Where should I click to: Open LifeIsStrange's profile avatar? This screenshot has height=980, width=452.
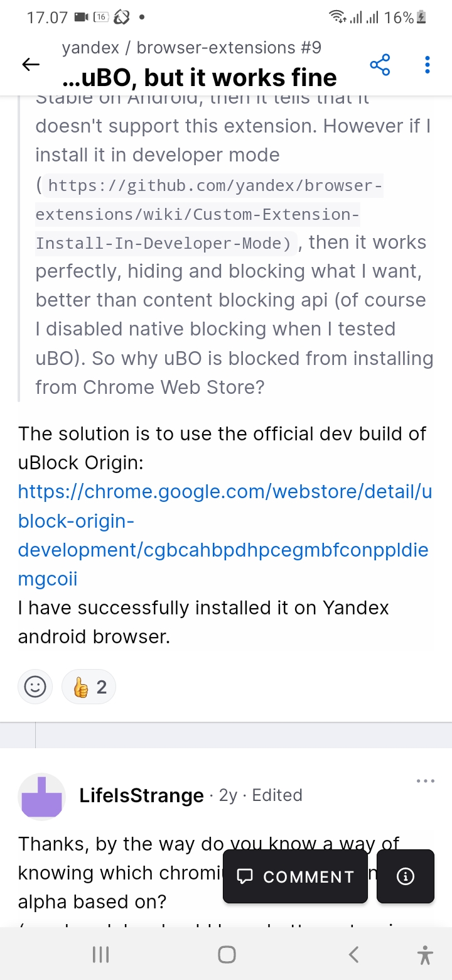[x=41, y=796]
